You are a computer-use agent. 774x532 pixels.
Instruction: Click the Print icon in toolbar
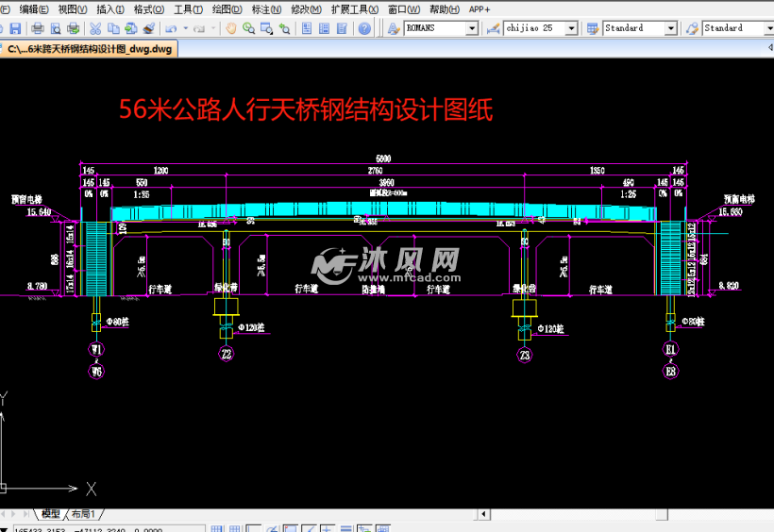[x=38, y=28]
